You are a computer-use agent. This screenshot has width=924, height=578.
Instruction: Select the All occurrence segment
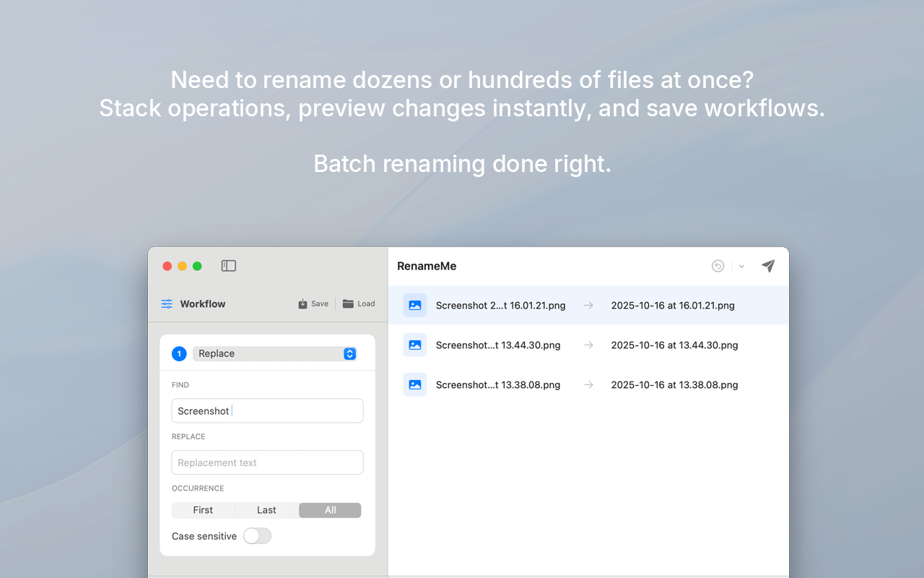click(329, 510)
